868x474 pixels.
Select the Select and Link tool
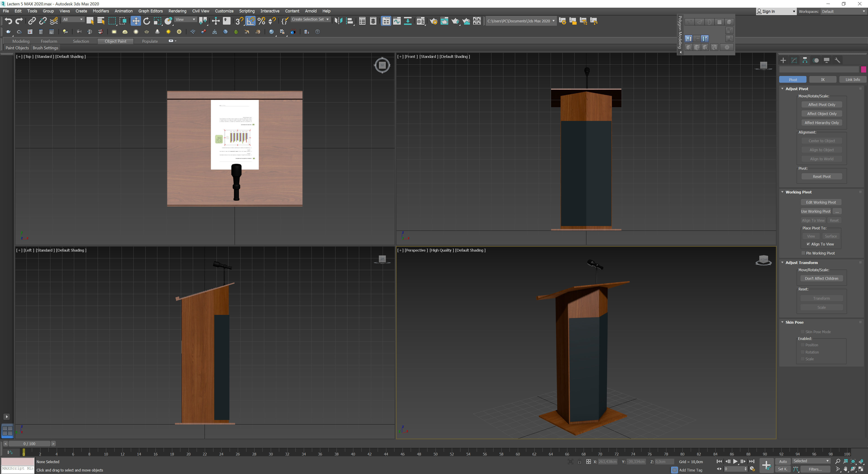point(32,21)
